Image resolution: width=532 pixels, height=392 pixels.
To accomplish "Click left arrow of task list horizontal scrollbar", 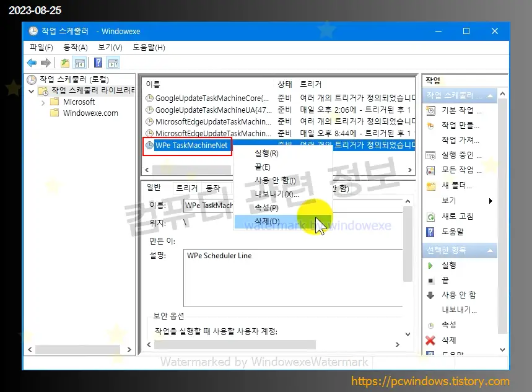I will pyautogui.click(x=147, y=170).
